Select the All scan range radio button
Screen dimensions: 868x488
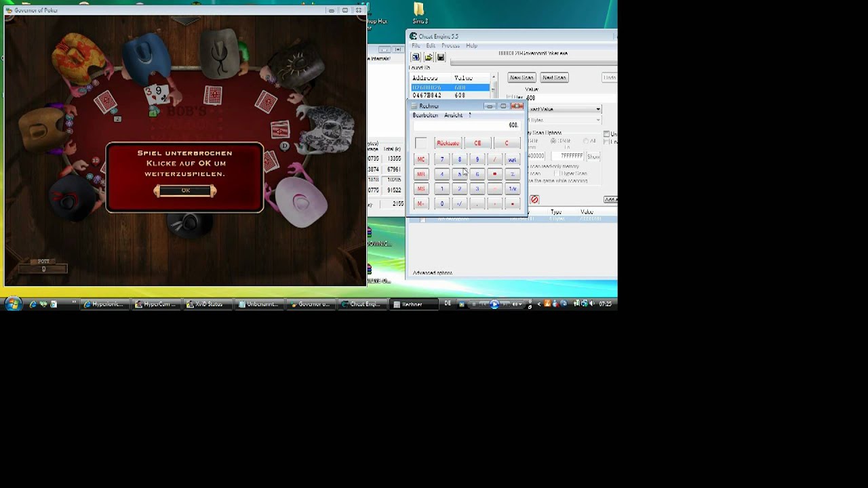tap(585, 141)
